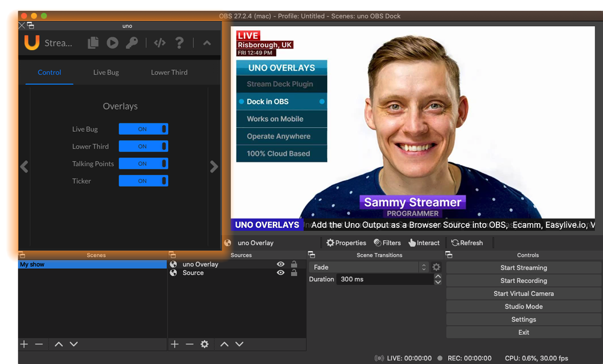The height and width of the screenshot is (364, 603).
Task: Disable the Ticker overlay
Action: tap(143, 180)
